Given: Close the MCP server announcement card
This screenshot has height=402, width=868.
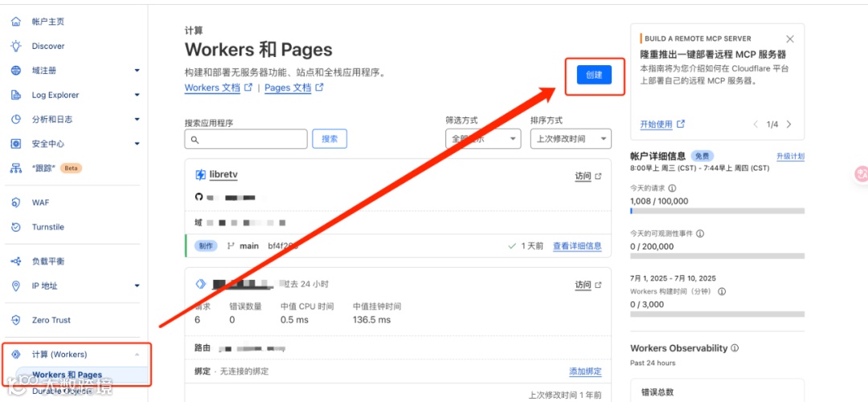Looking at the screenshot, I should click(790, 39).
